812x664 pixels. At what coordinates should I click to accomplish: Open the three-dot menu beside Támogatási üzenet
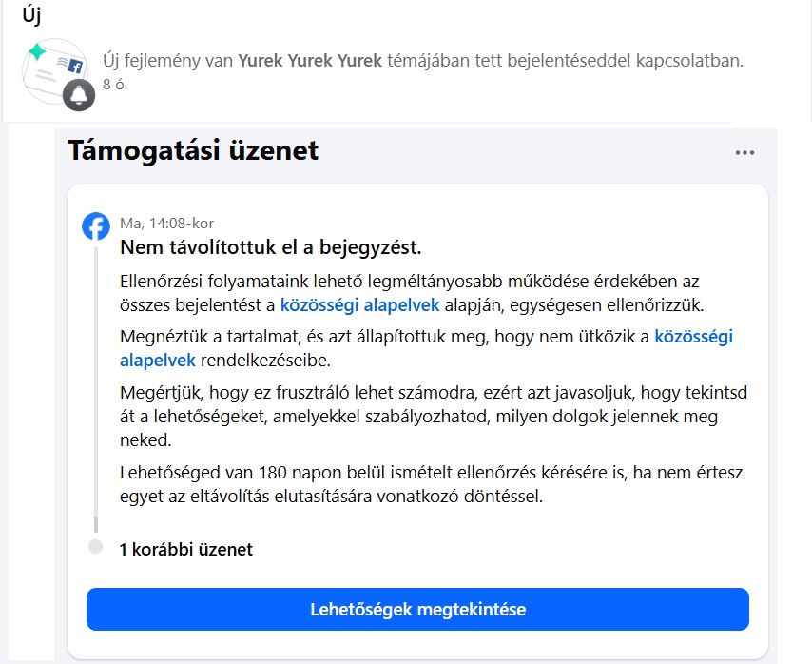[x=744, y=153]
